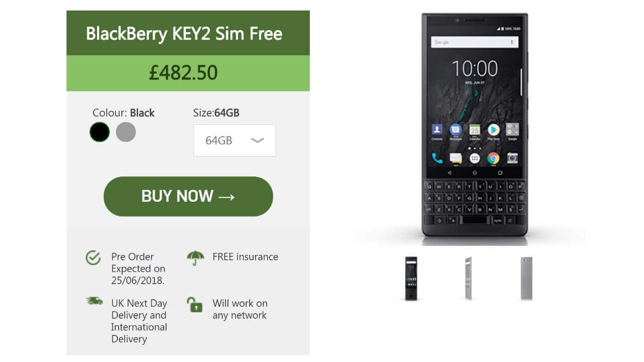Select the Black colour option
Image resolution: width=644 pixels, height=362 pixels.
point(100,132)
